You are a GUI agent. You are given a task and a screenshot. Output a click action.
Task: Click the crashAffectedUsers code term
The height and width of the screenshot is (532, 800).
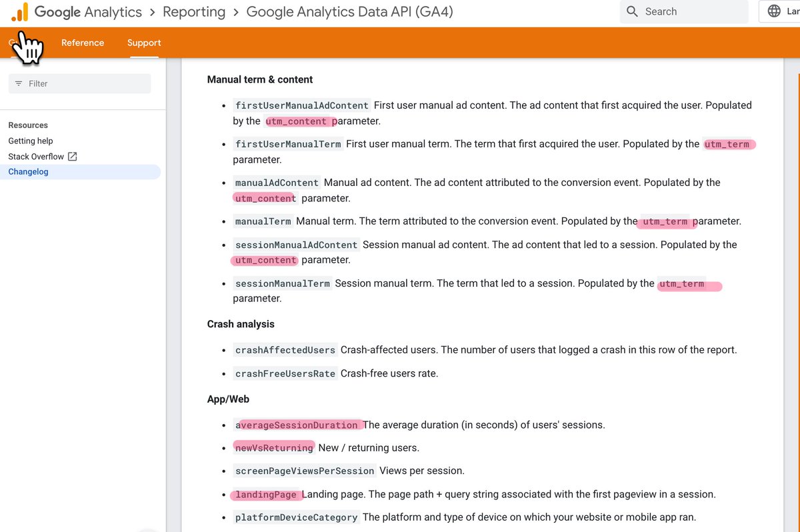(x=285, y=350)
